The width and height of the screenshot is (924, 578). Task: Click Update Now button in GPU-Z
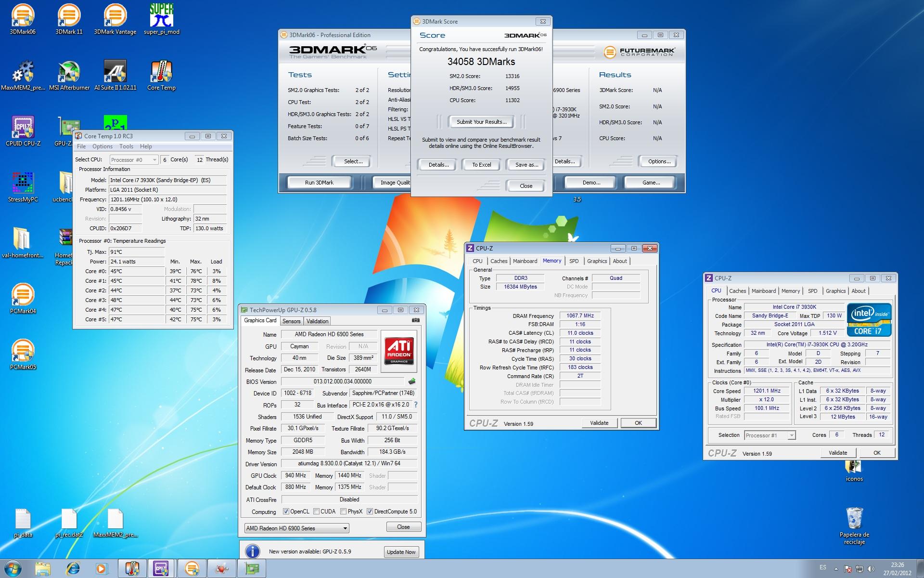pos(401,552)
